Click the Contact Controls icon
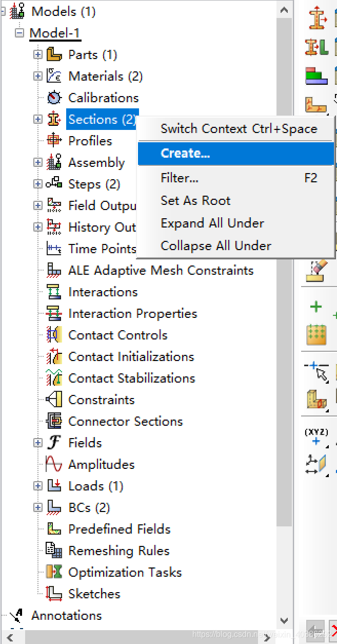 tap(54, 335)
